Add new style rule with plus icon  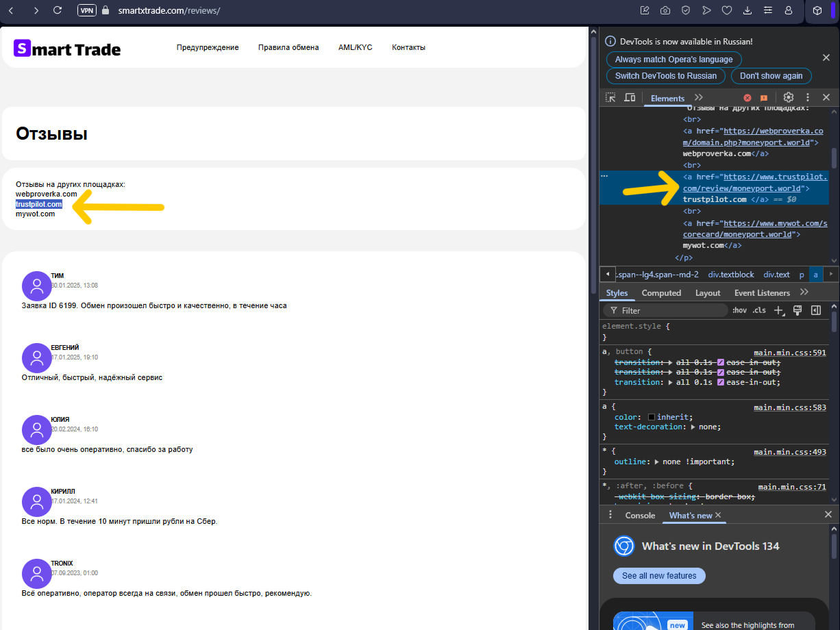coord(779,311)
